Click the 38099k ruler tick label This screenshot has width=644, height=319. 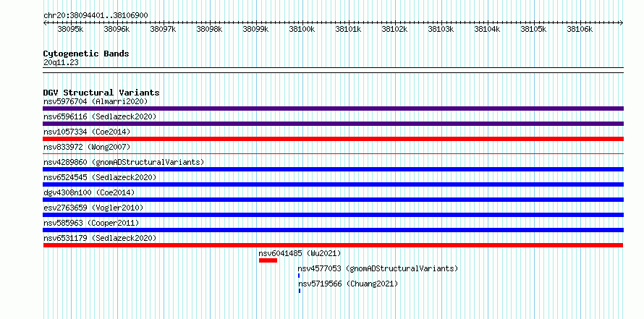(x=256, y=29)
